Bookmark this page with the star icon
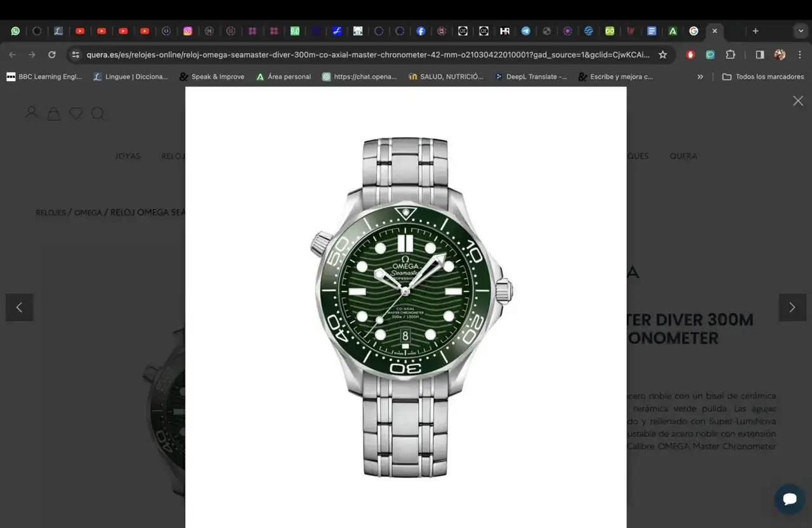The image size is (812, 528). (663, 55)
